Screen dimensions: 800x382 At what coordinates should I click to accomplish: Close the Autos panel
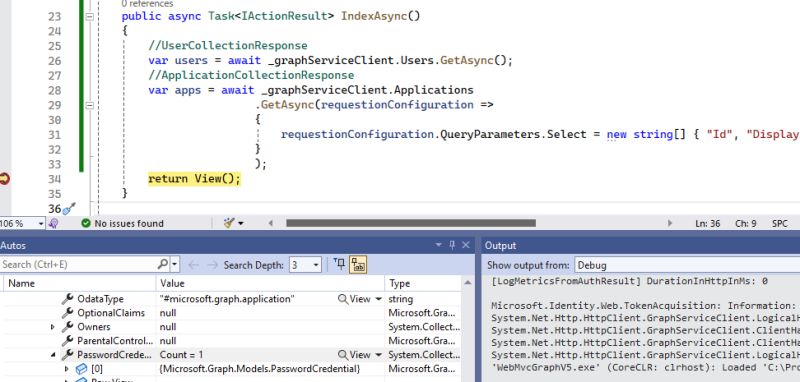pyautogui.click(x=465, y=245)
